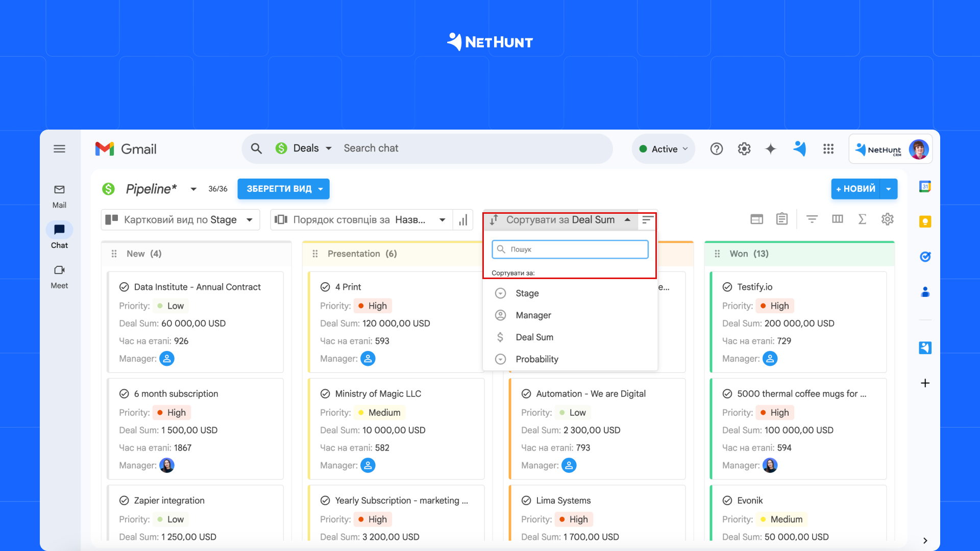This screenshot has width=980, height=551.
Task: Click the sigma summary icon
Action: tap(862, 219)
